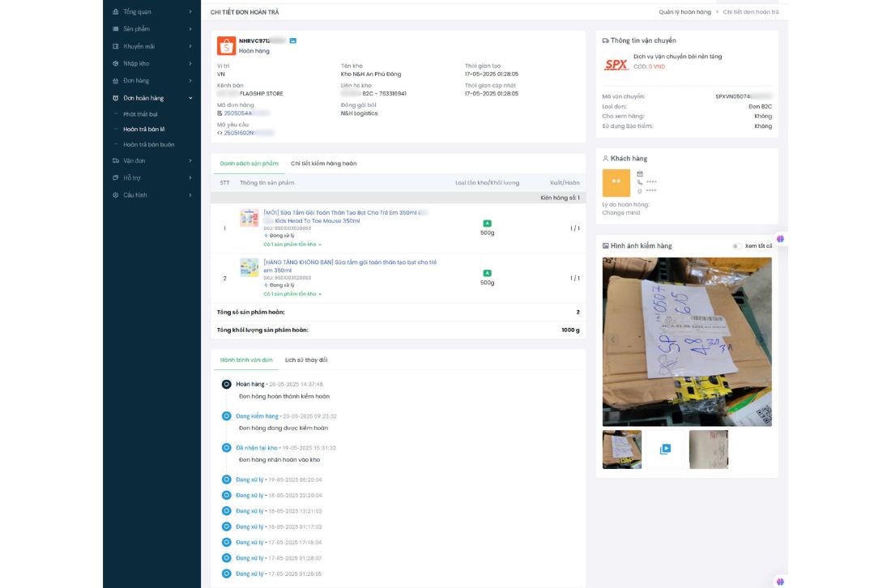
Task: Click product image thumbnail in row 2
Action: click(x=249, y=267)
